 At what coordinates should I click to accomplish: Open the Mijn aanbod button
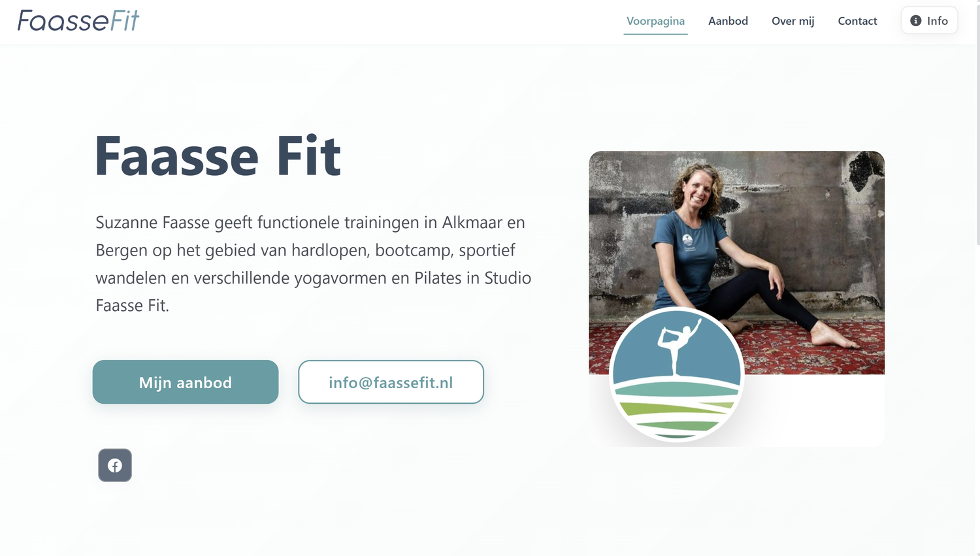click(x=186, y=382)
